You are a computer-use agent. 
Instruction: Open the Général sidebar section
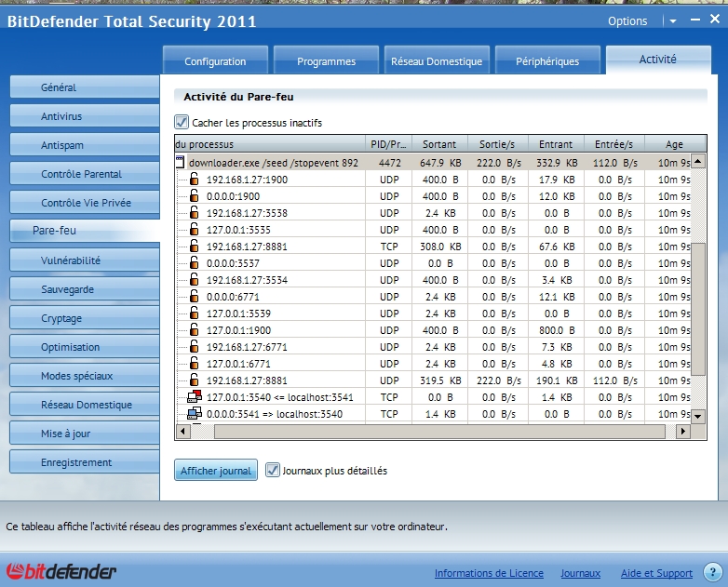[x=85, y=87]
